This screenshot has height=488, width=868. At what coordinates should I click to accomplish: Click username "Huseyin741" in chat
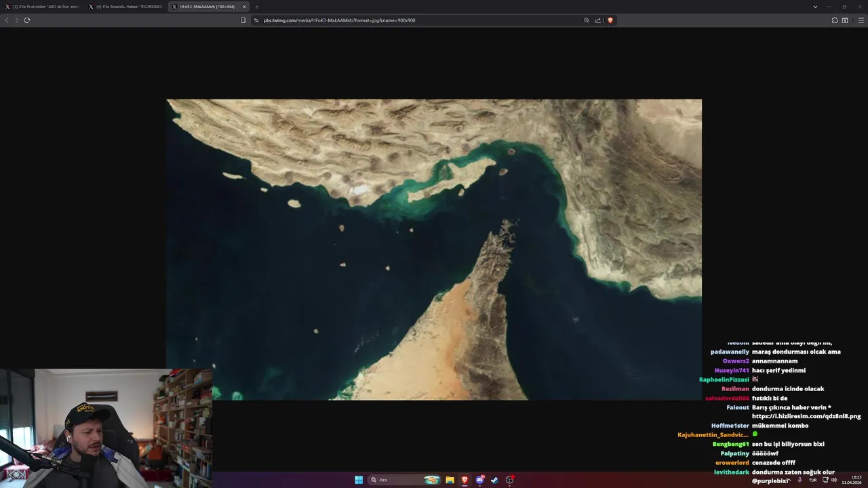pos(732,370)
